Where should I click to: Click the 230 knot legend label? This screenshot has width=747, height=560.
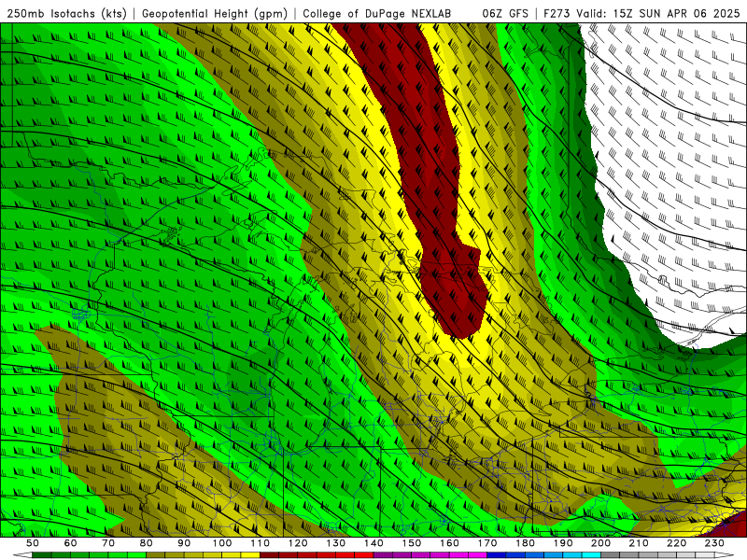(714, 543)
